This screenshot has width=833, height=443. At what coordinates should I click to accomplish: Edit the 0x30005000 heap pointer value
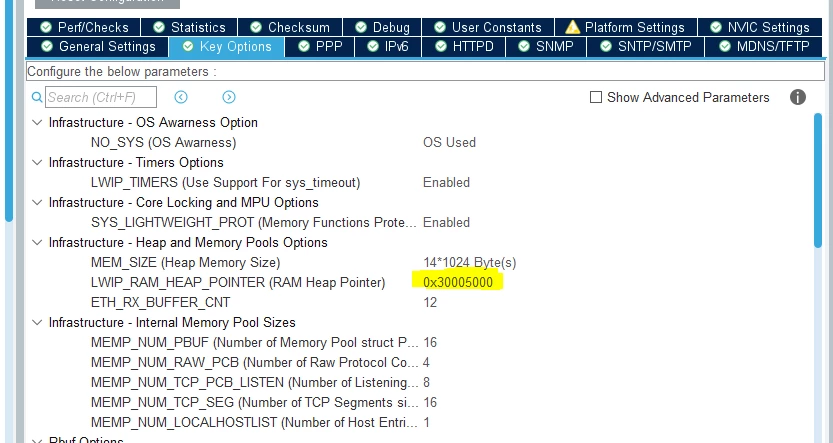pos(458,282)
